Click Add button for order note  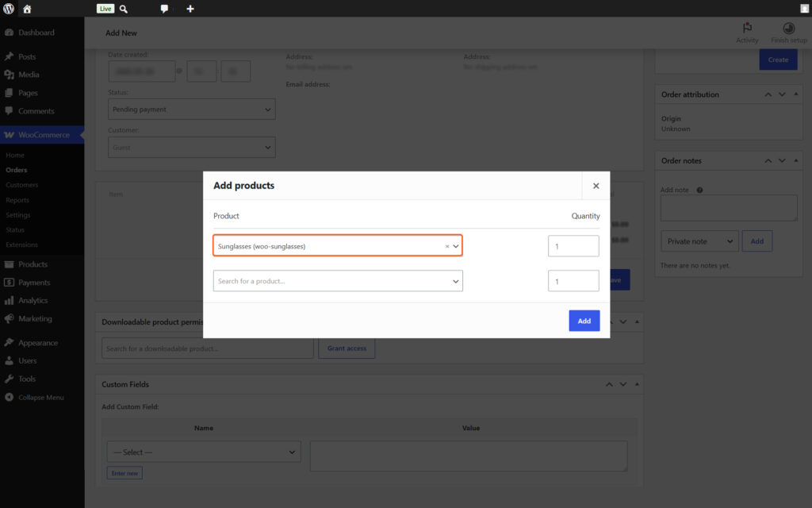point(757,241)
